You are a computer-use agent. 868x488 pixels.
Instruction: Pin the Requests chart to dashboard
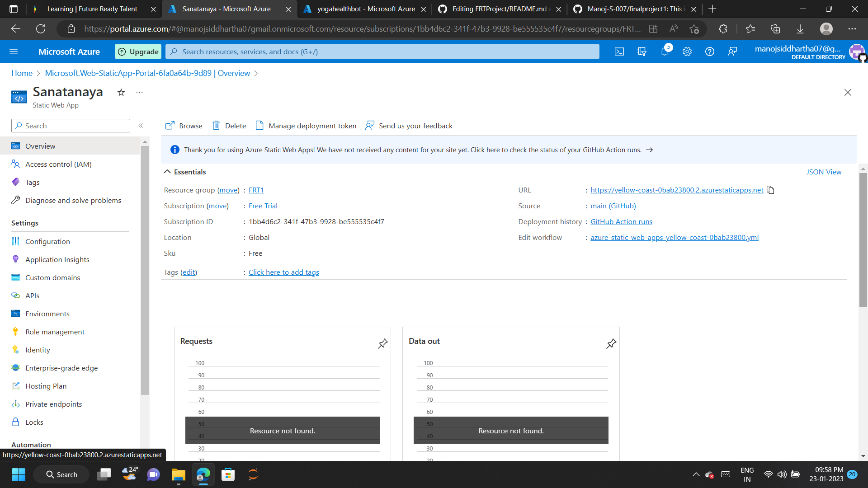pyautogui.click(x=382, y=344)
